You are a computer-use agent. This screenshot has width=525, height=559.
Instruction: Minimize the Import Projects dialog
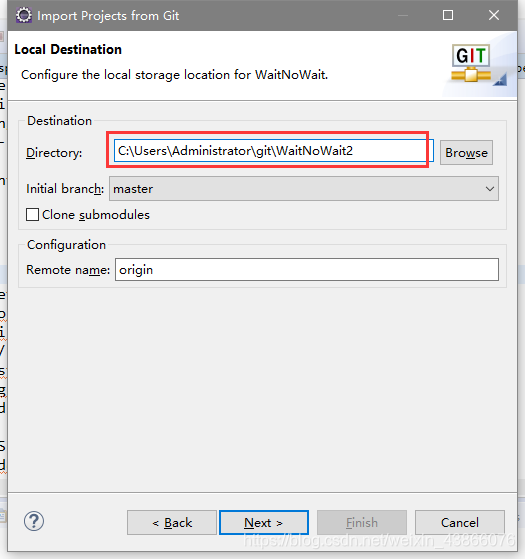pos(403,15)
